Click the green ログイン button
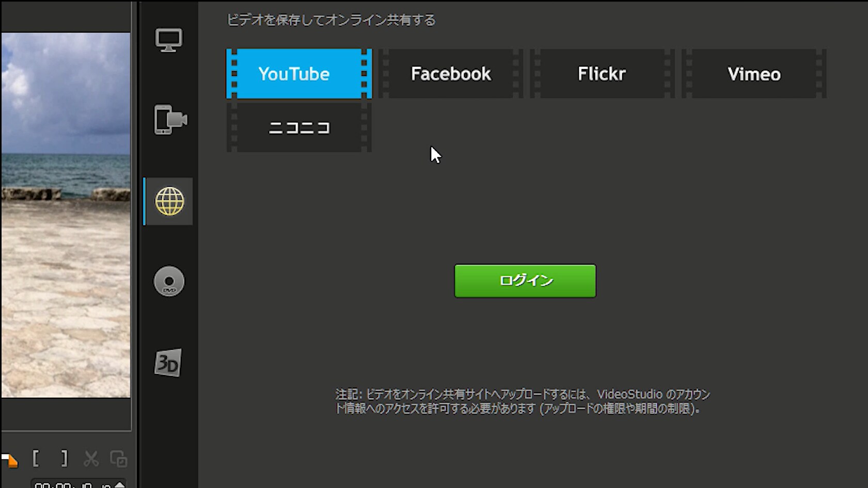The image size is (868, 488). 525,281
